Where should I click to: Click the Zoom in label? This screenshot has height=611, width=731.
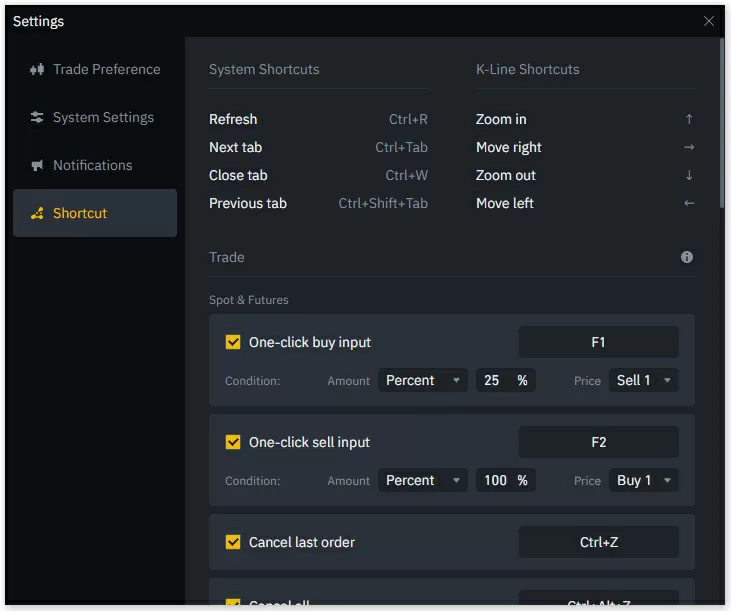click(x=501, y=119)
